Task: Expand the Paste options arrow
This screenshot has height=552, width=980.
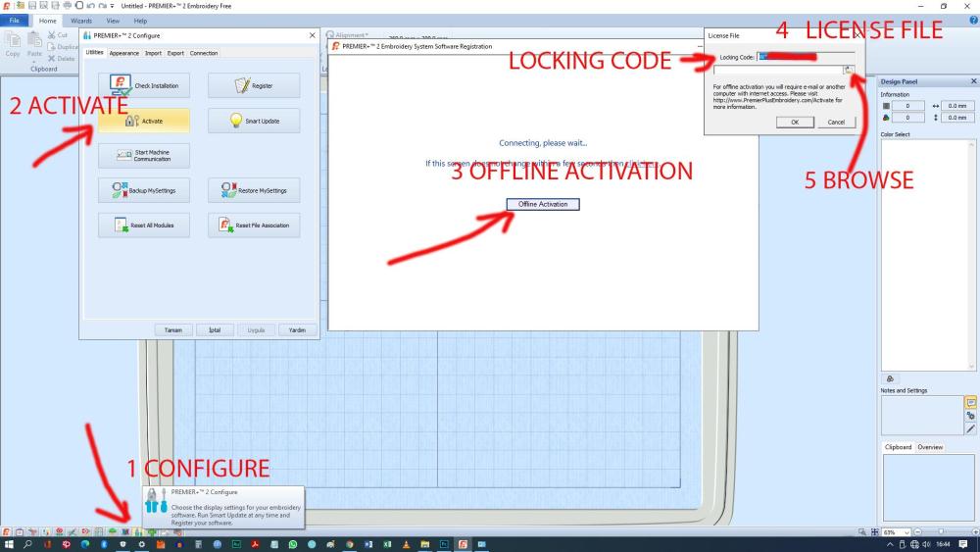Action: point(34,61)
